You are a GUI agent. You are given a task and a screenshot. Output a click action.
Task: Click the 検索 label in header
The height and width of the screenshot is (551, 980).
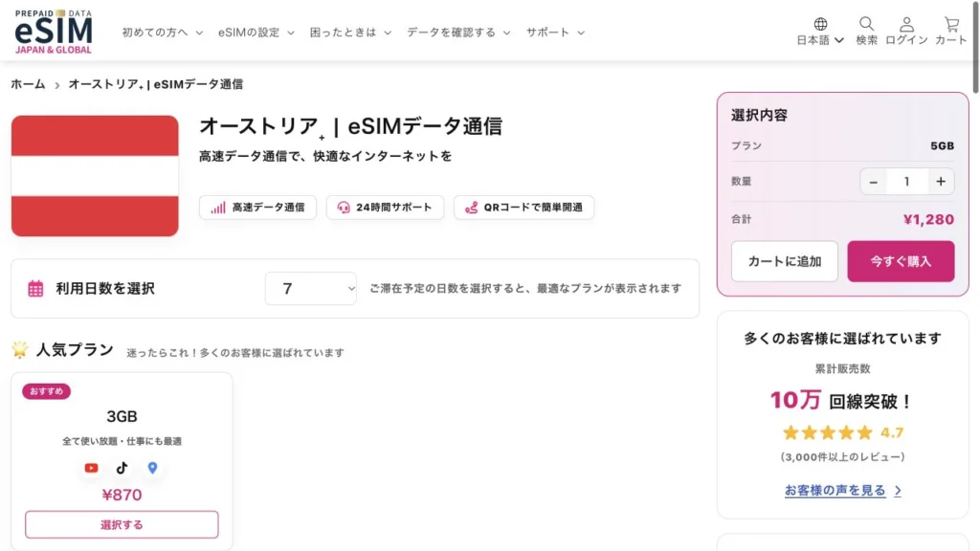click(866, 40)
